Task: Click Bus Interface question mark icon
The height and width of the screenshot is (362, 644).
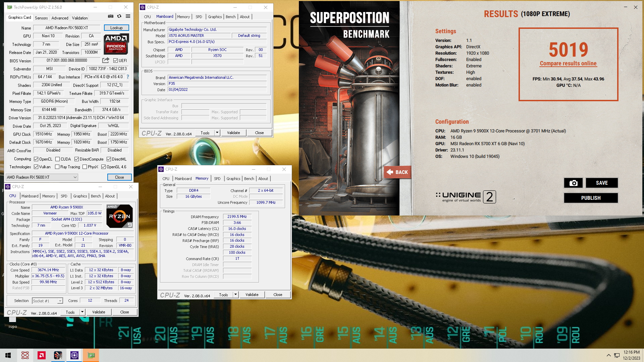Action: (x=128, y=77)
